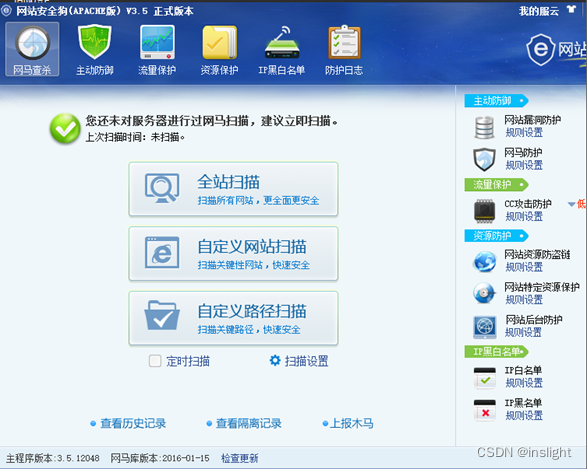The width and height of the screenshot is (587, 469).
Task: Open 规则设置 under 网马防护
Action: pos(524,165)
